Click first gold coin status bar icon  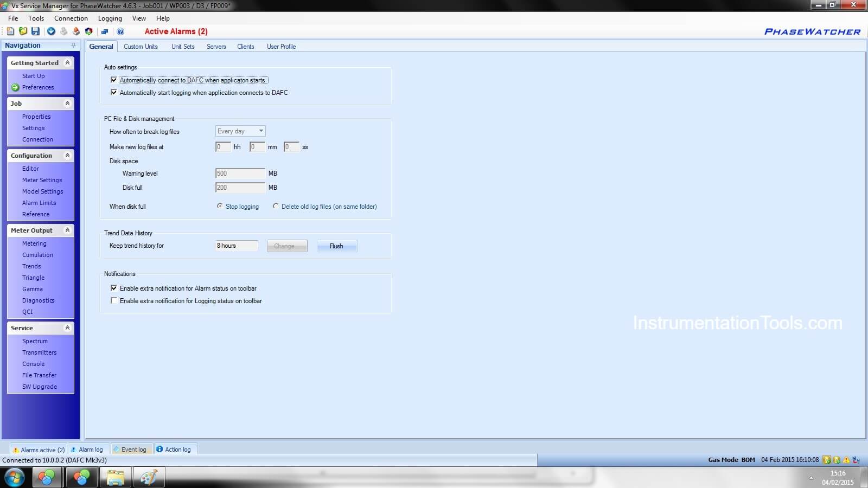pos(827,460)
